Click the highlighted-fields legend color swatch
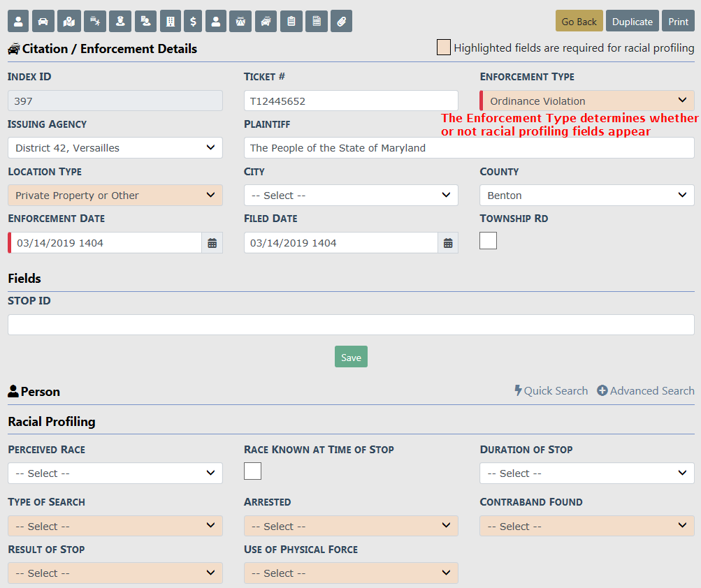Screen dimensions: 701x588 tap(443, 48)
